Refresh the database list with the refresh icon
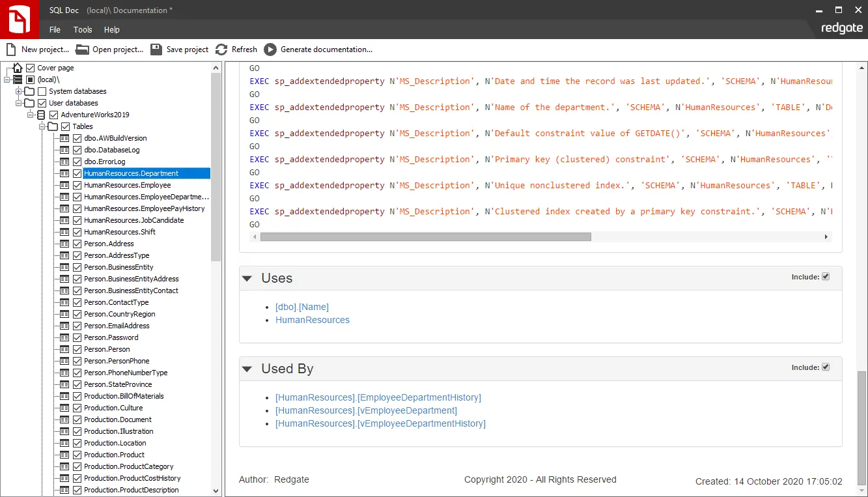 222,49
